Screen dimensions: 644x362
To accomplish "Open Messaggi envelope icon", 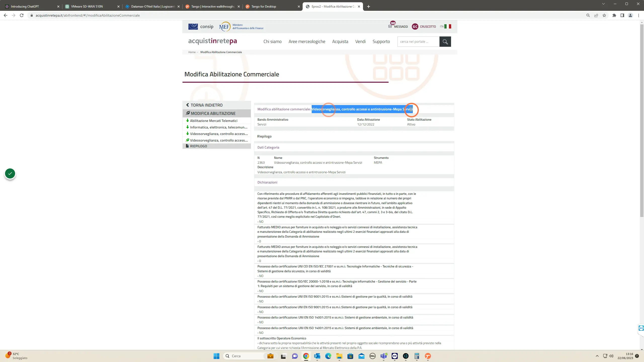I will tap(390, 26).
